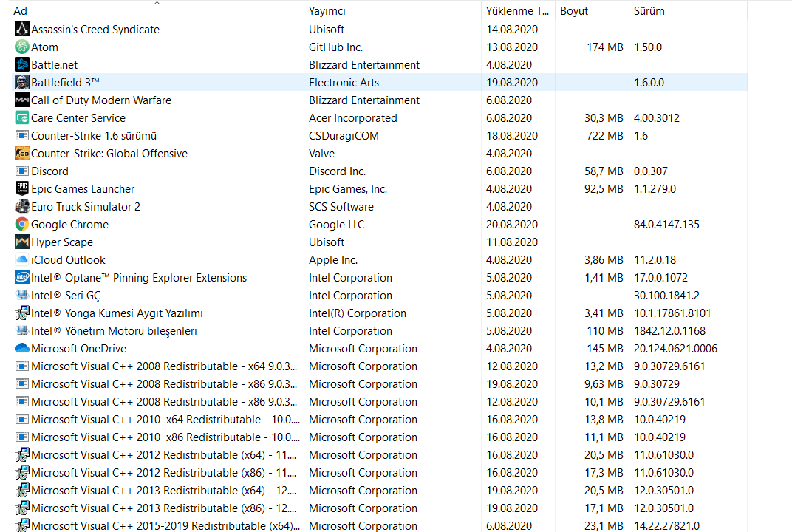Click the Microsoft OneDrive cloud icon
Screen dimensions: 792x532
[x=21, y=349]
